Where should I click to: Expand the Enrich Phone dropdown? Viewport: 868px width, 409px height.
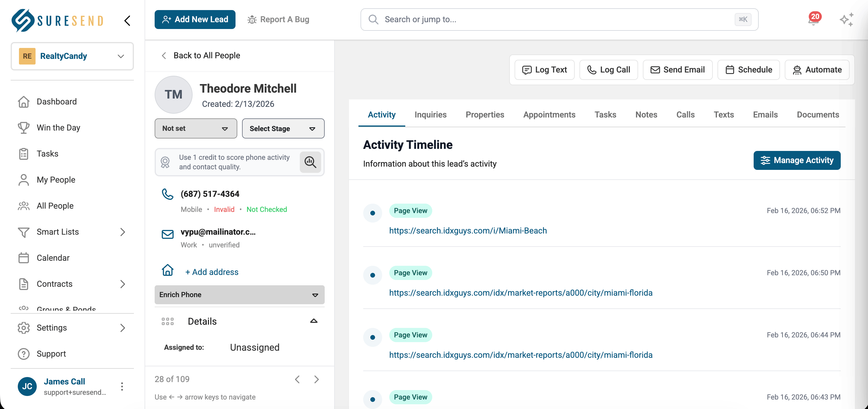coord(239,294)
